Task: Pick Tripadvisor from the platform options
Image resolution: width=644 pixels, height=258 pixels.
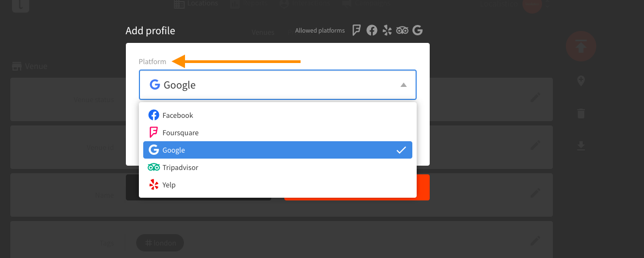Action: click(278, 167)
